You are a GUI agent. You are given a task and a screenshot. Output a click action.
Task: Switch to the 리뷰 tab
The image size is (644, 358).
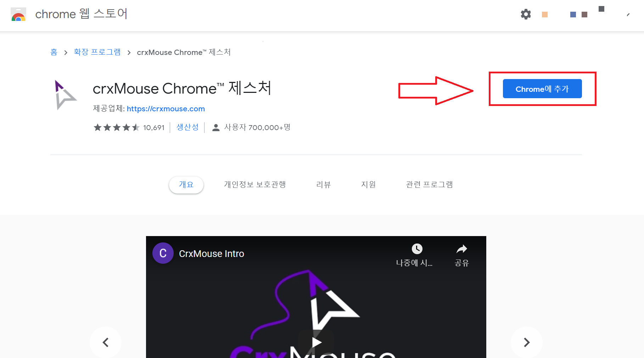323,185
